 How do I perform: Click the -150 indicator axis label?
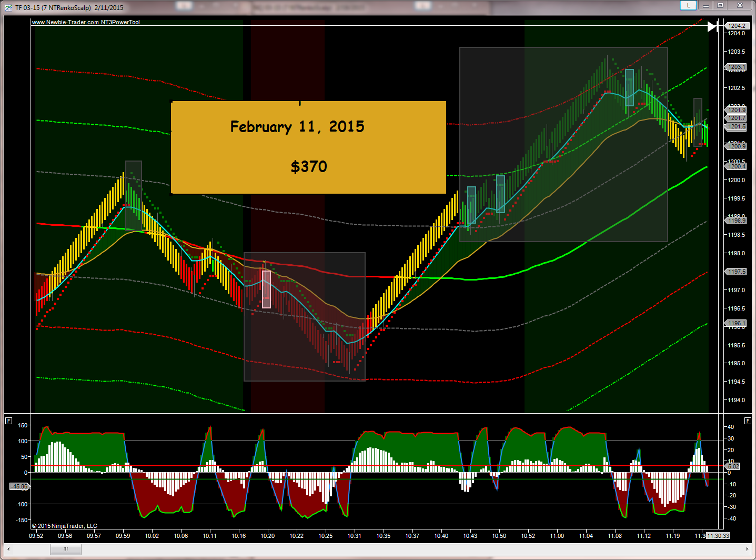pos(22,520)
